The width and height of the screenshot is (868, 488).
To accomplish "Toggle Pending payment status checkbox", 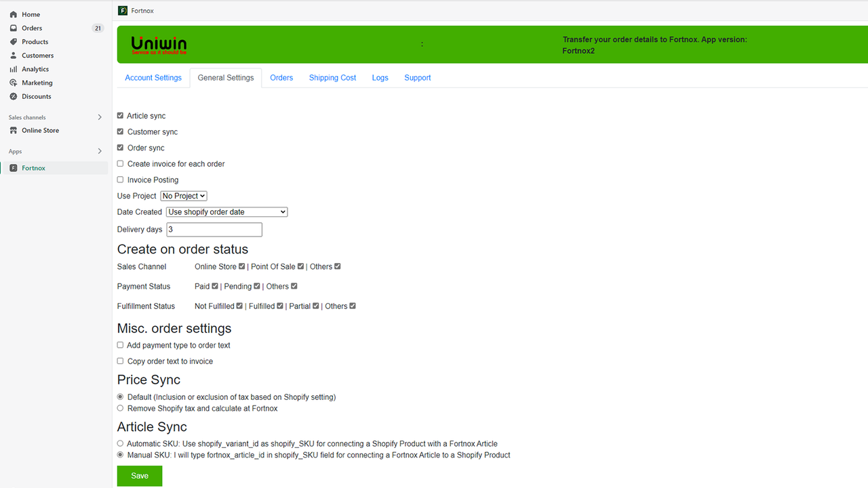I will click(257, 286).
